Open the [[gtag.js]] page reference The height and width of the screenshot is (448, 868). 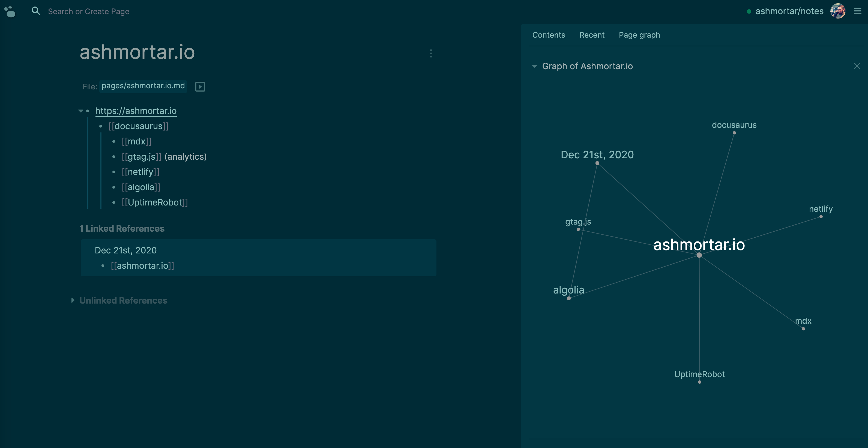tap(142, 156)
